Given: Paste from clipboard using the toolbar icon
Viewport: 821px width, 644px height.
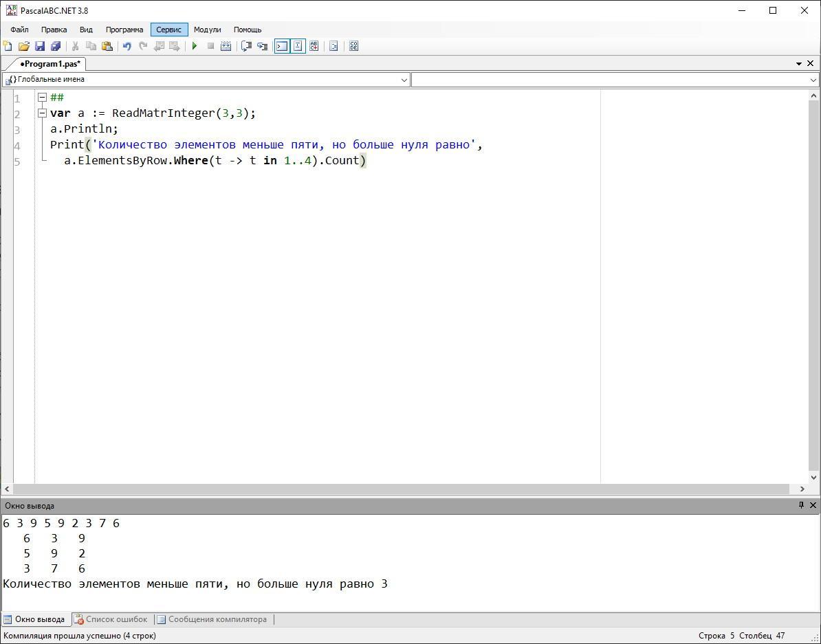Looking at the screenshot, I should [107, 46].
